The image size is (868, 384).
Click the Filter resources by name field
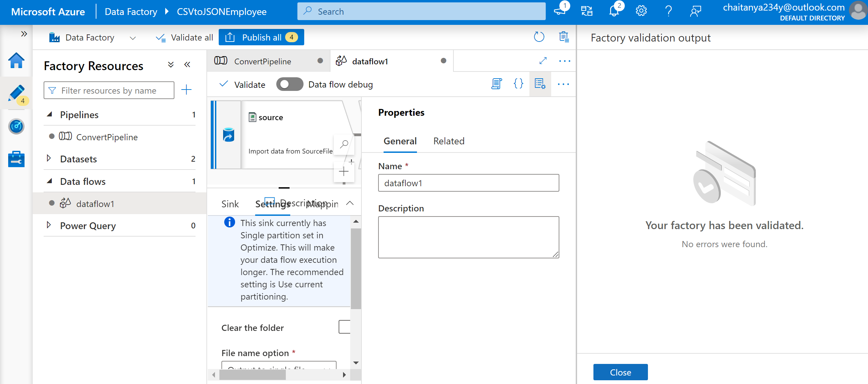(109, 90)
